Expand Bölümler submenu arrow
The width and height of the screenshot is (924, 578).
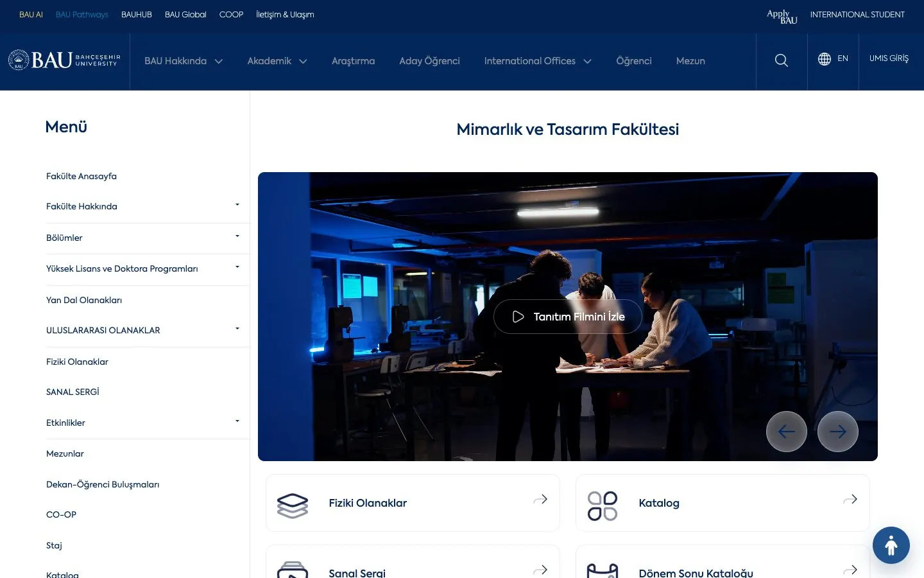[237, 236]
